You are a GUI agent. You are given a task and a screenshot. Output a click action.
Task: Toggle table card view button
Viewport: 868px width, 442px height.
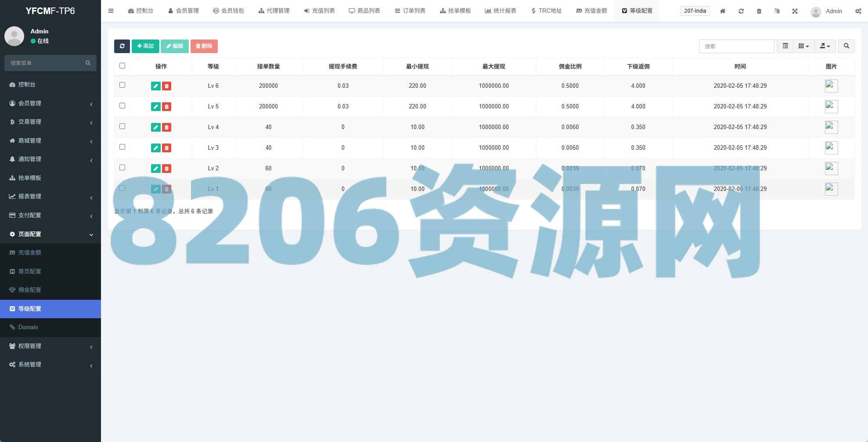click(785, 46)
